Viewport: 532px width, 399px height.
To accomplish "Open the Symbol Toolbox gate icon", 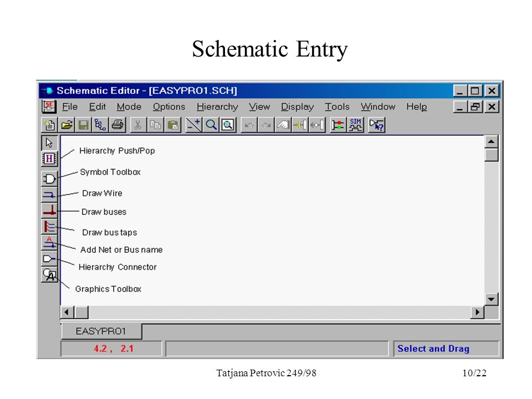I will [x=49, y=179].
